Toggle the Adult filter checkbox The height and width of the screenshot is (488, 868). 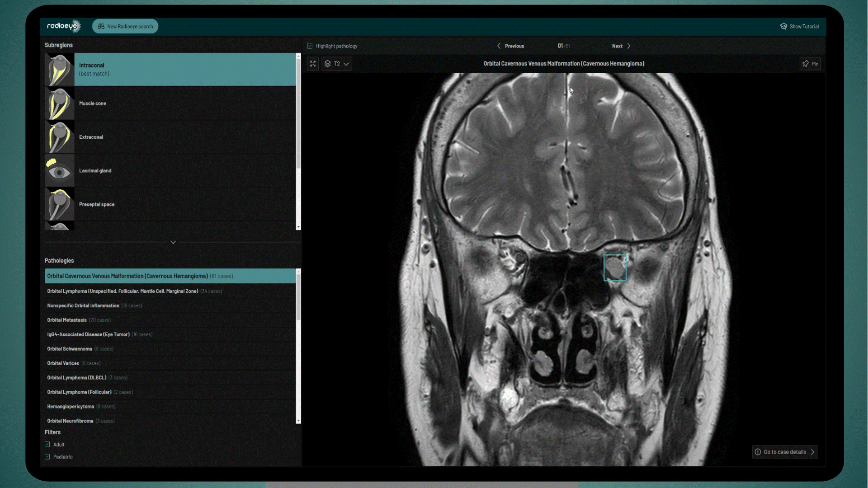(47, 445)
